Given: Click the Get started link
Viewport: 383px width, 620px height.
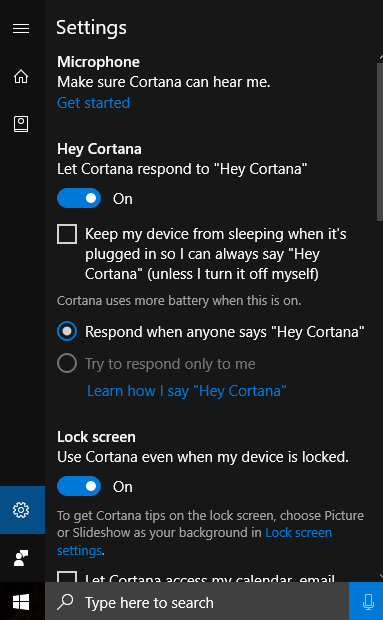Looking at the screenshot, I should (x=93, y=103).
